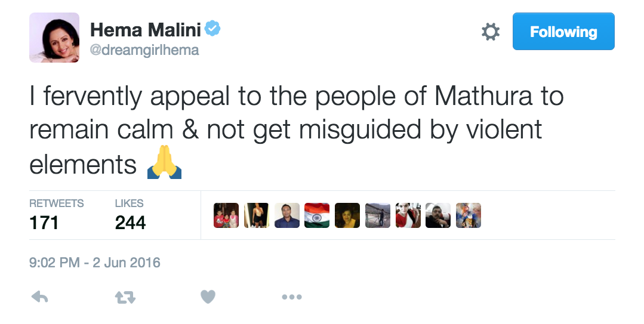The width and height of the screenshot is (644, 324).
Task: Open the three-dot more options menu
Action: [x=292, y=297]
